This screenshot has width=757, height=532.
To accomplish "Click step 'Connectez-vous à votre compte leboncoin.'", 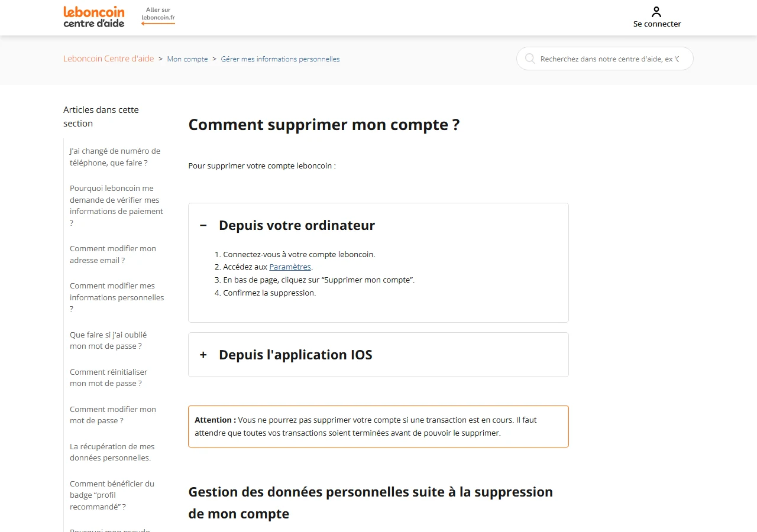I will (299, 255).
